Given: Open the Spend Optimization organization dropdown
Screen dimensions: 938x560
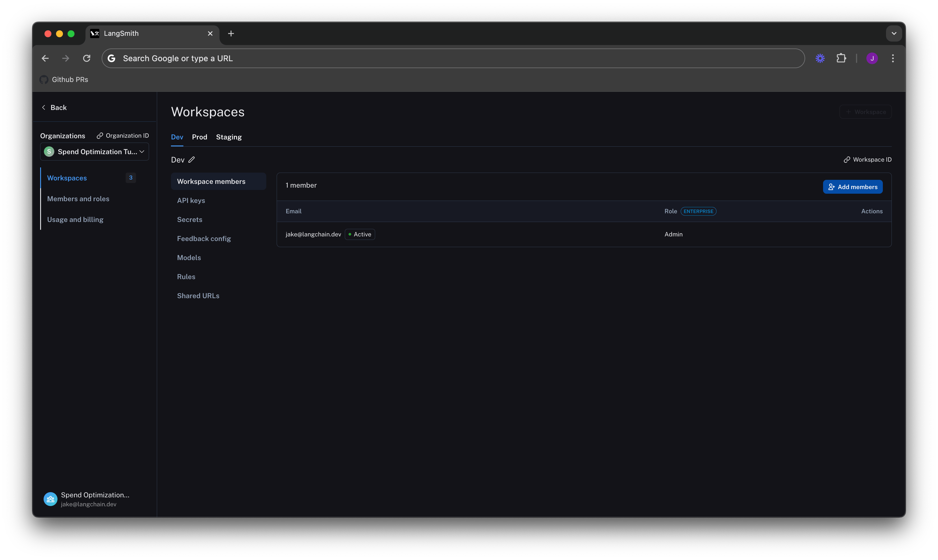Looking at the screenshot, I should click(94, 152).
